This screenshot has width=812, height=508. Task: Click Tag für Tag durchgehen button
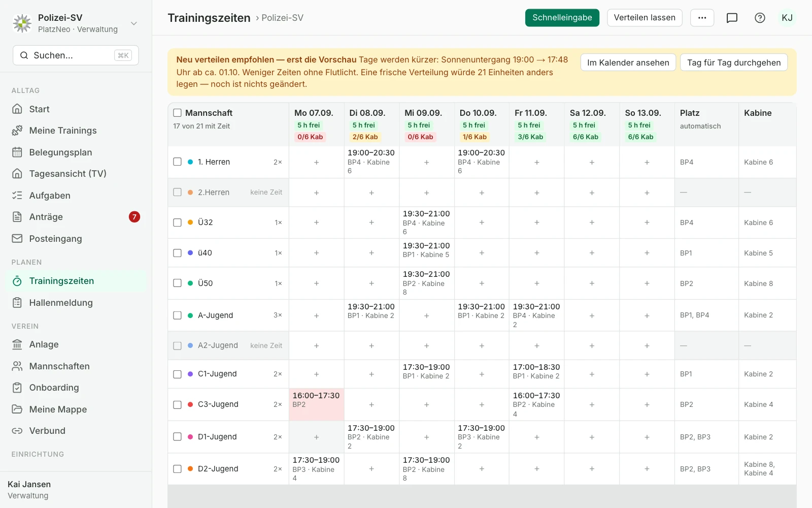(734, 62)
